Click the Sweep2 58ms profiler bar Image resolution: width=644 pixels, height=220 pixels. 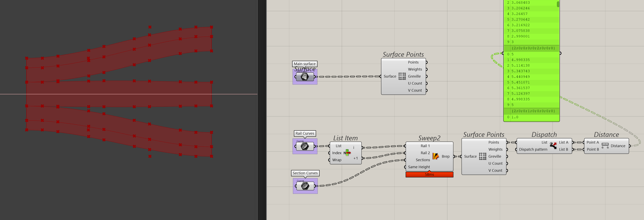[429, 174]
